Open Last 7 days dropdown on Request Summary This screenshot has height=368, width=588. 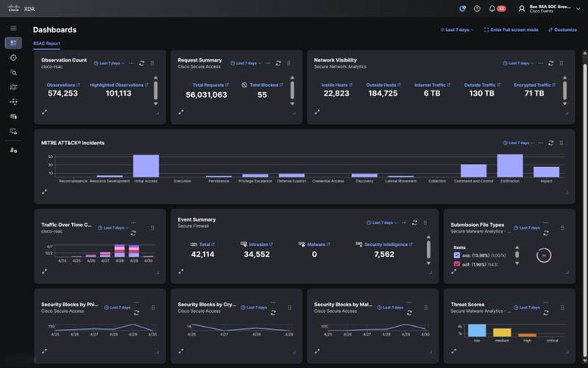[246, 63]
